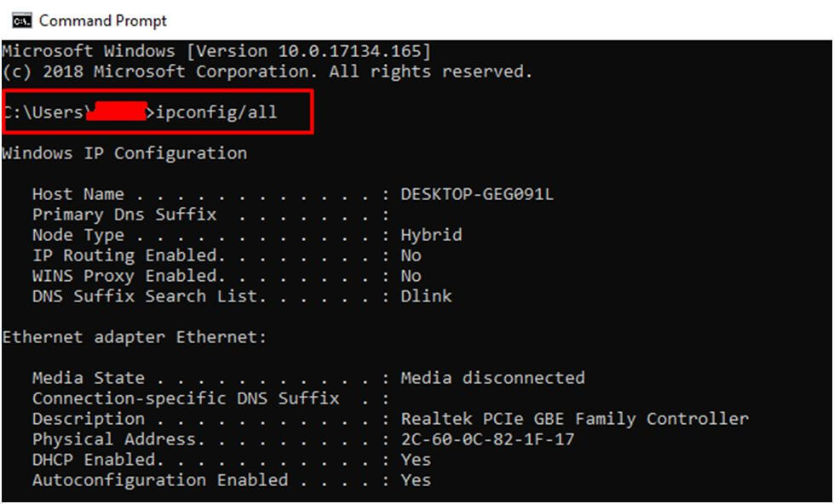Click the Microsoft Corporation copyright line
This screenshot has width=834, height=504.
[x=267, y=72]
